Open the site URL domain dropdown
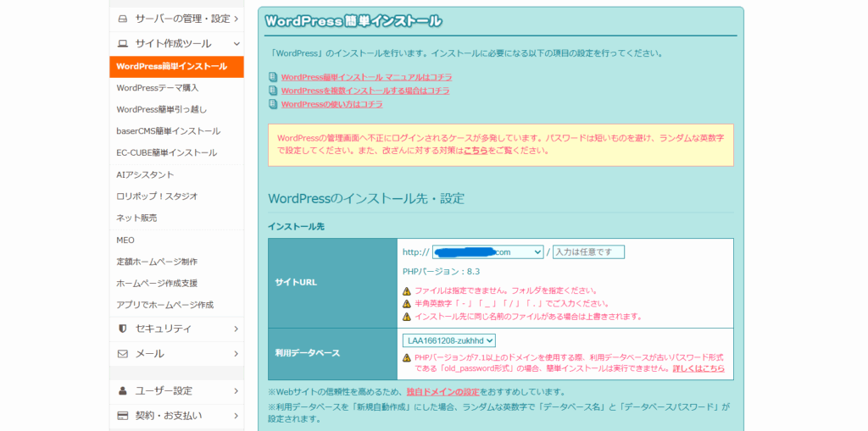 pos(487,252)
